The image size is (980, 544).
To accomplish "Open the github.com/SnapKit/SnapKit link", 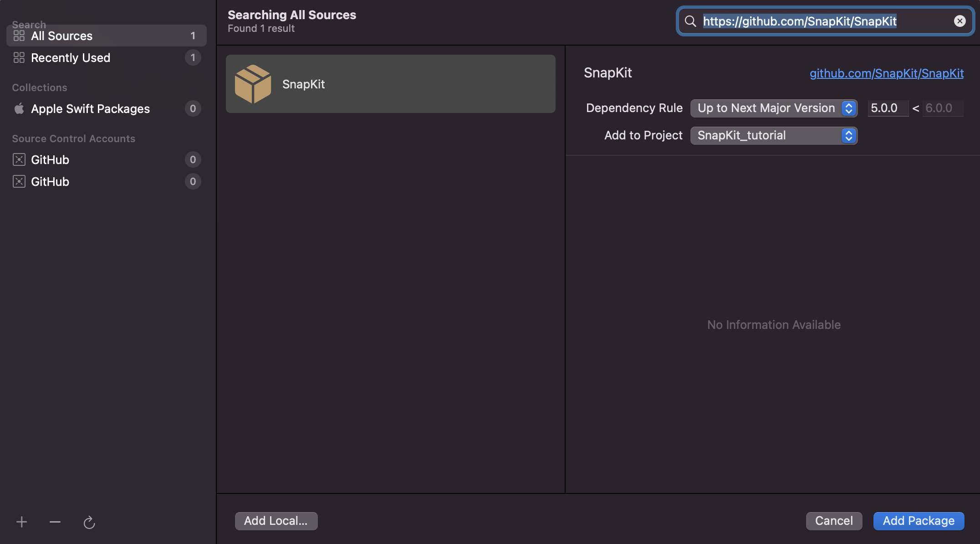I will tap(886, 73).
